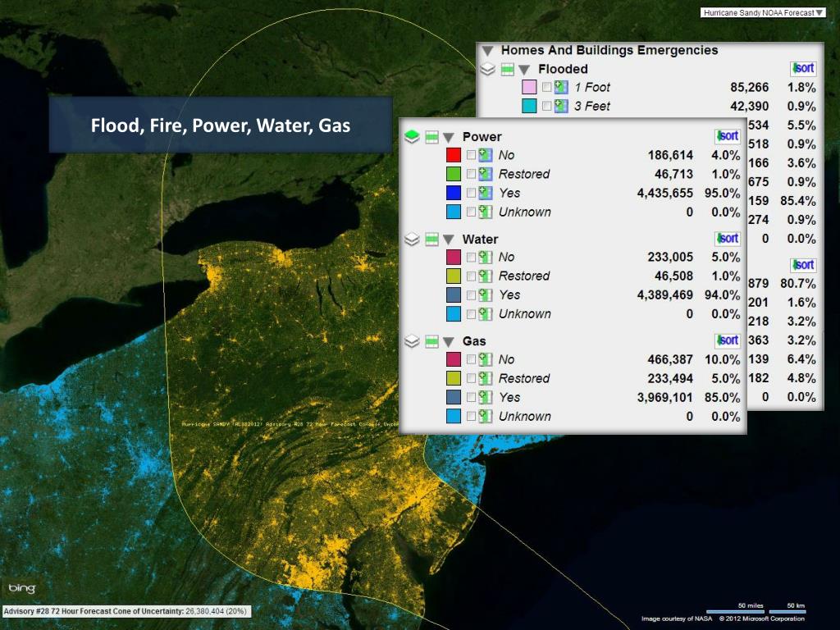Click the Flooded 1 Foot count 85,266
The height and width of the screenshot is (630, 840).
tap(750, 87)
